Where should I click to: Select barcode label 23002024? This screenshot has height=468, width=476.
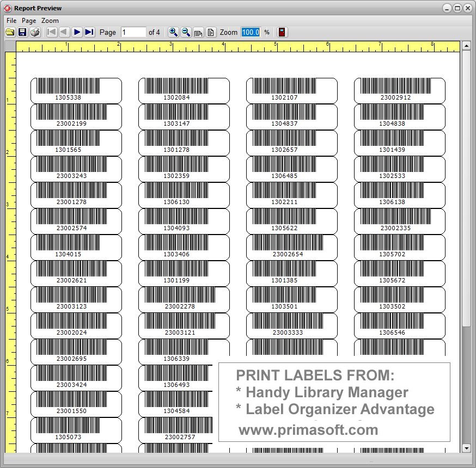pyautogui.click(x=76, y=325)
